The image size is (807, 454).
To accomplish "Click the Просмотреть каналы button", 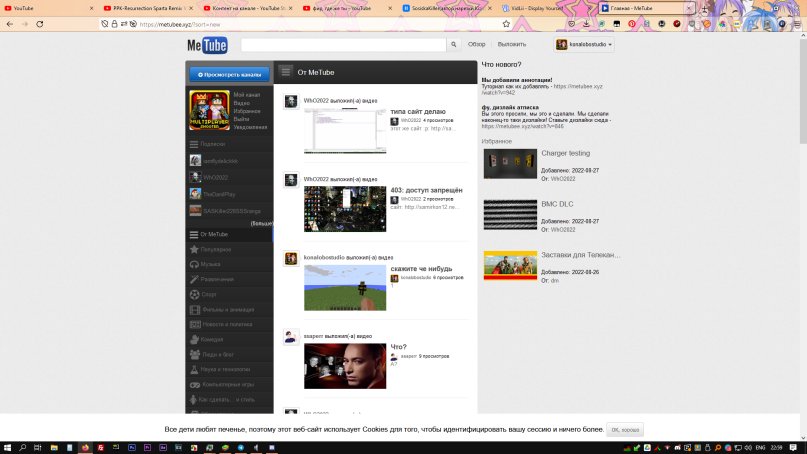I will coord(229,74).
